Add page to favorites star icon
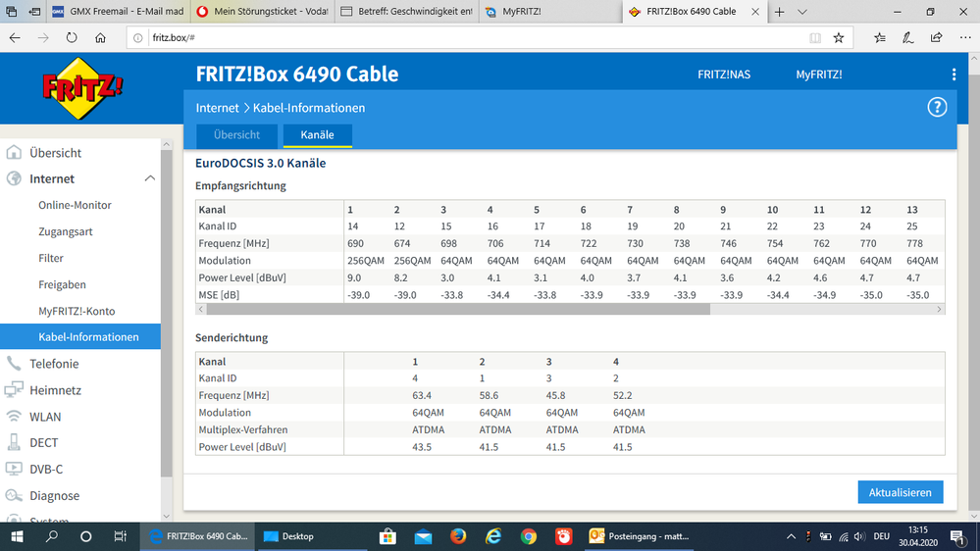Viewport: 980px width, 551px height. [839, 37]
